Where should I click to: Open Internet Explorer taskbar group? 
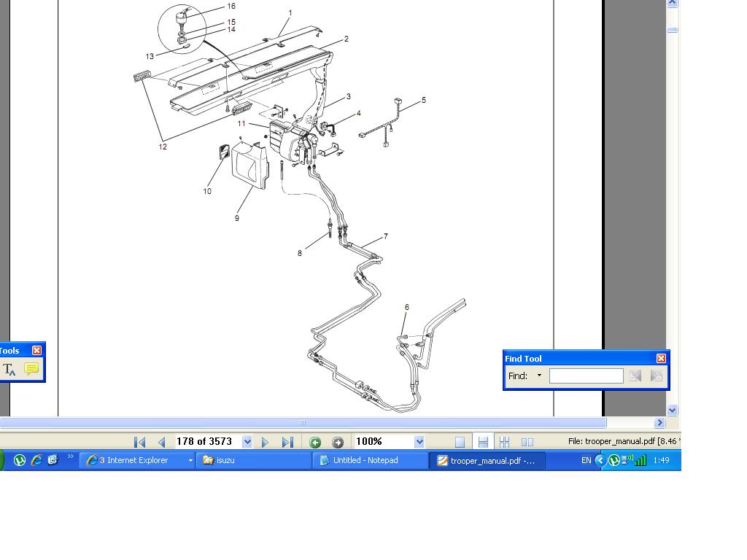[136, 460]
